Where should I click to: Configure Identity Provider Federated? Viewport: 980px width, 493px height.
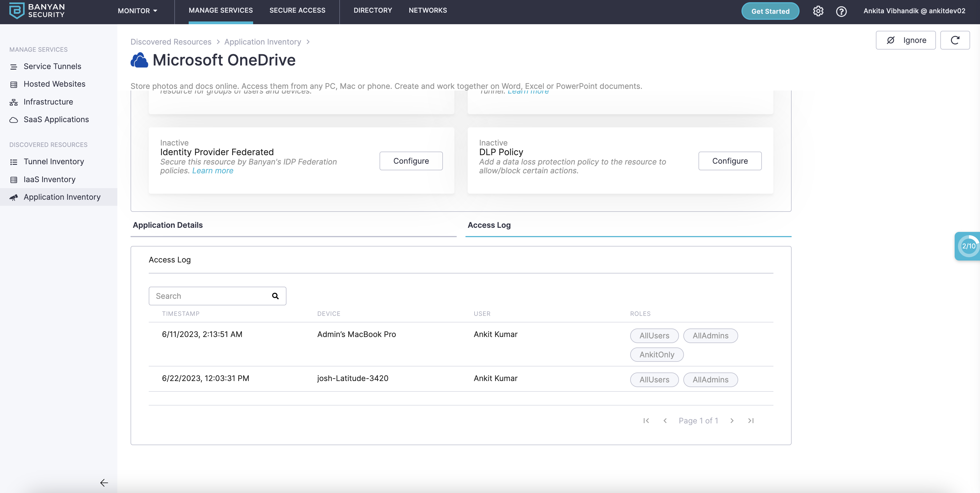point(411,161)
